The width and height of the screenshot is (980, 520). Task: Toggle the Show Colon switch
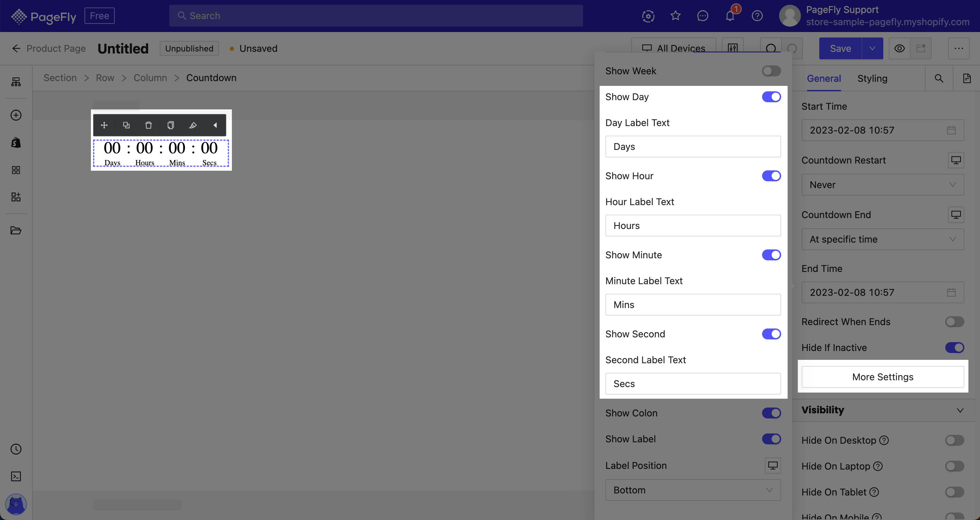point(771,413)
